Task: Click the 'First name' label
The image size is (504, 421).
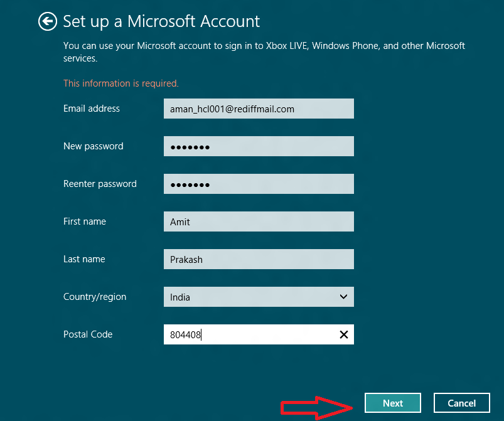Action: pos(85,221)
